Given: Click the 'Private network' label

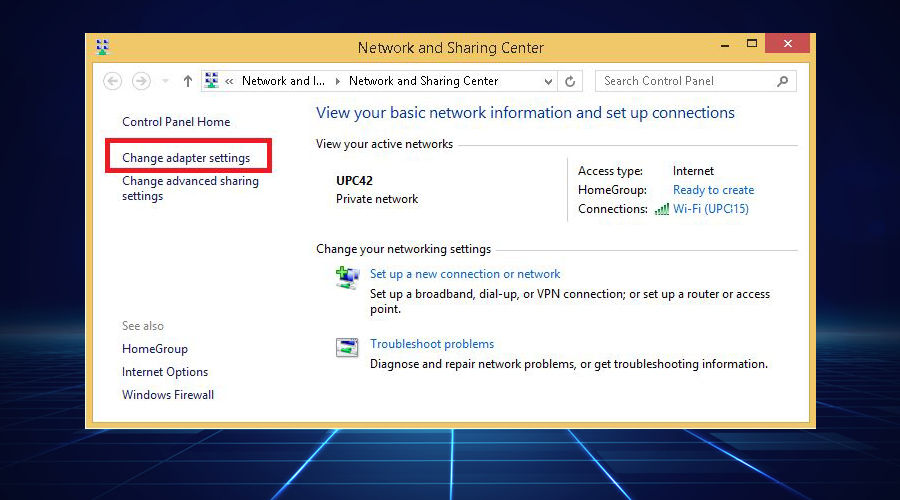Looking at the screenshot, I should 377,199.
